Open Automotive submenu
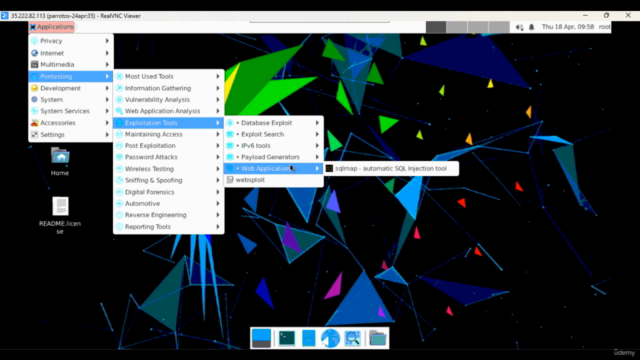Screen dimensions: 640x360 click(x=169, y=204)
